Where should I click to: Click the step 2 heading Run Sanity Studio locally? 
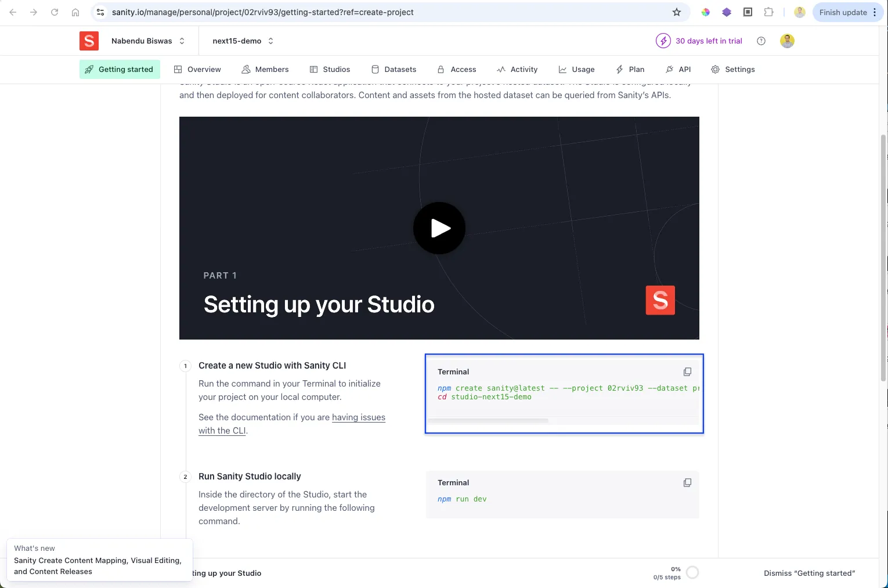(250, 476)
